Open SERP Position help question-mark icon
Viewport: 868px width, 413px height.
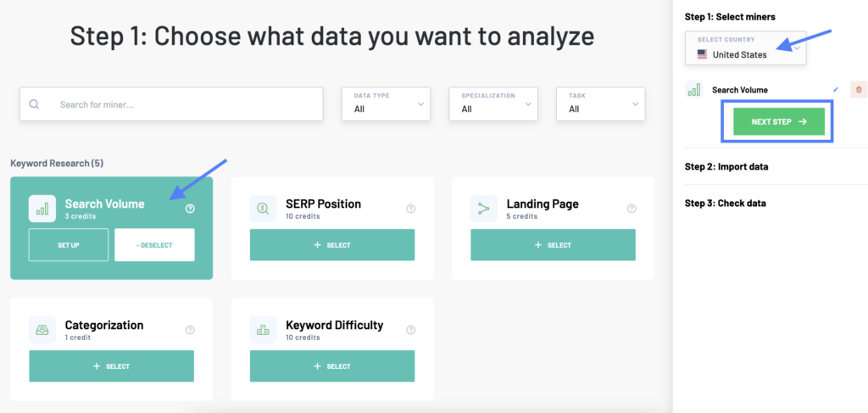(411, 209)
